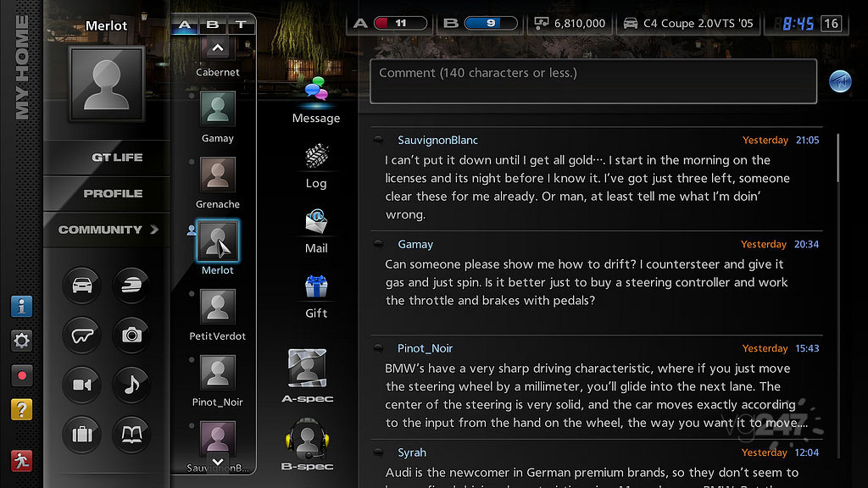The image size is (868, 488).
Task: Open Gamay's username link in messages
Action: coord(415,245)
